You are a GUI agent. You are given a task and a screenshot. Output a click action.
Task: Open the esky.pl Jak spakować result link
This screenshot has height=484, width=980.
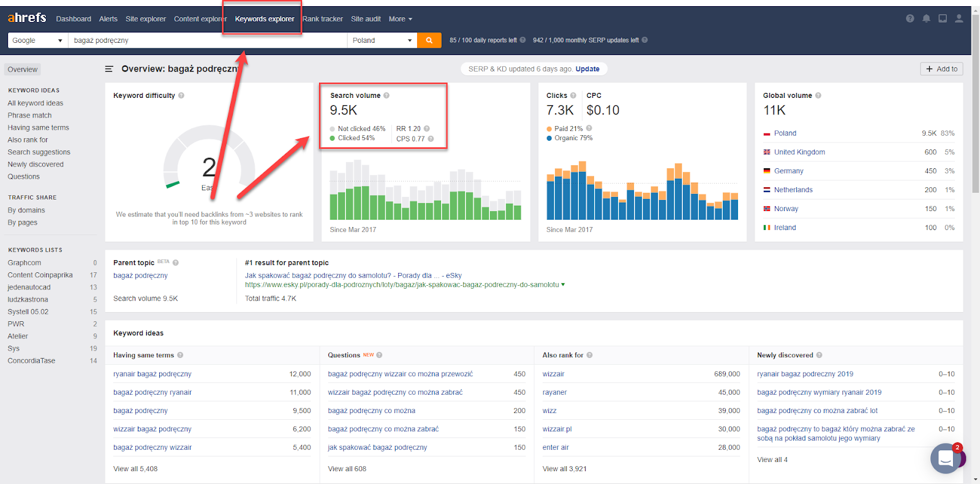point(353,276)
